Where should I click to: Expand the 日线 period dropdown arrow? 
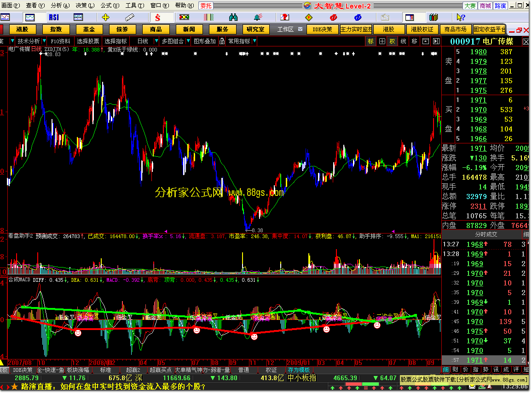pos(156,41)
